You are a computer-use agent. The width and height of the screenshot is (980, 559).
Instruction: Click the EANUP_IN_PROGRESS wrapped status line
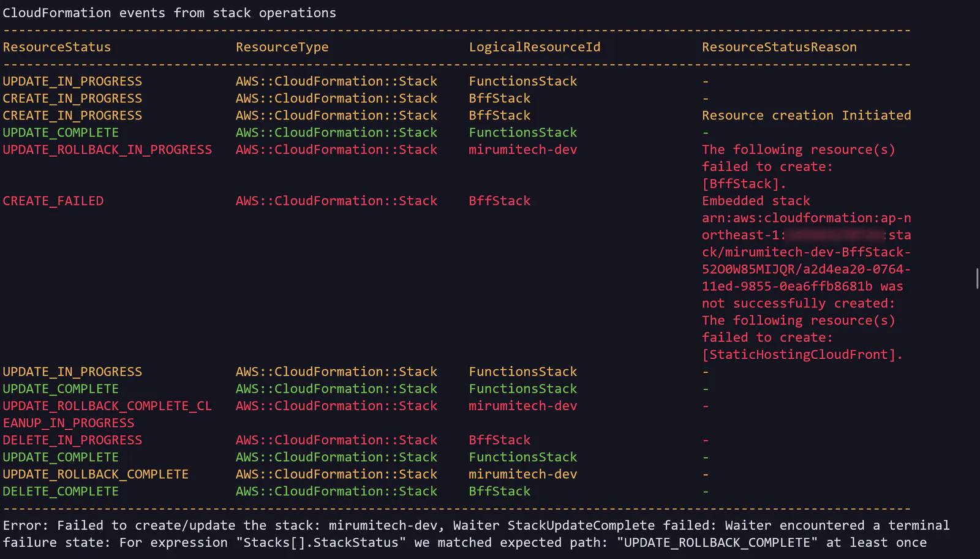click(x=69, y=423)
